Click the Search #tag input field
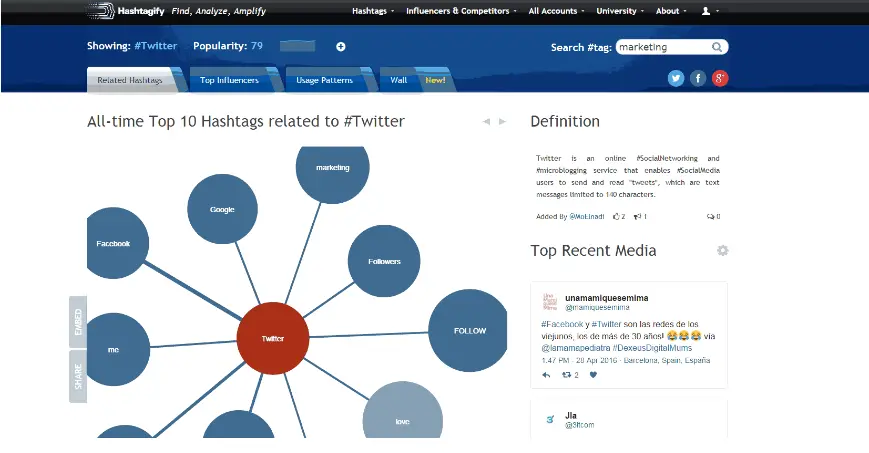 point(663,47)
